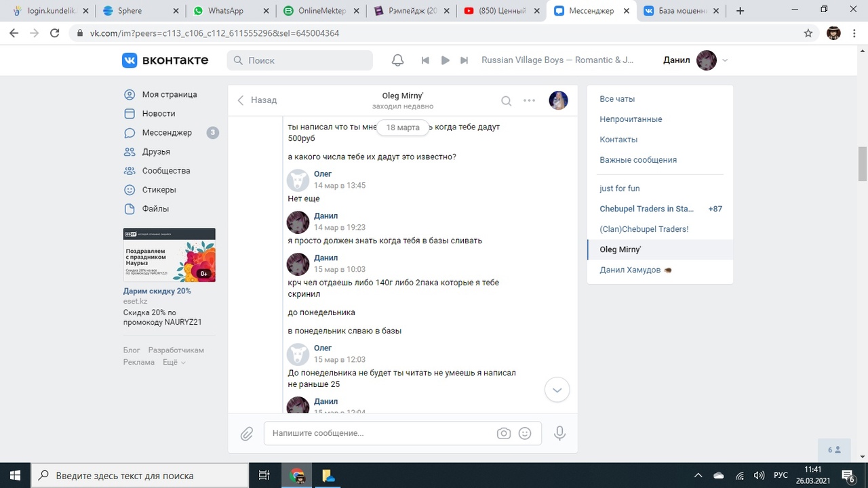Open the emoji smiley picker
Image resolution: width=868 pixels, height=488 pixels.
[x=525, y=434]
